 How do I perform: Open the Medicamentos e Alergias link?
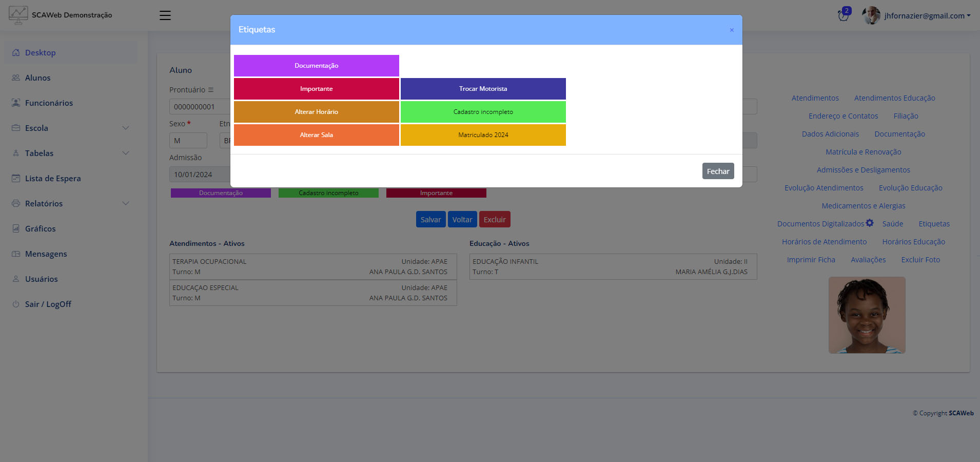coord(863,206)
